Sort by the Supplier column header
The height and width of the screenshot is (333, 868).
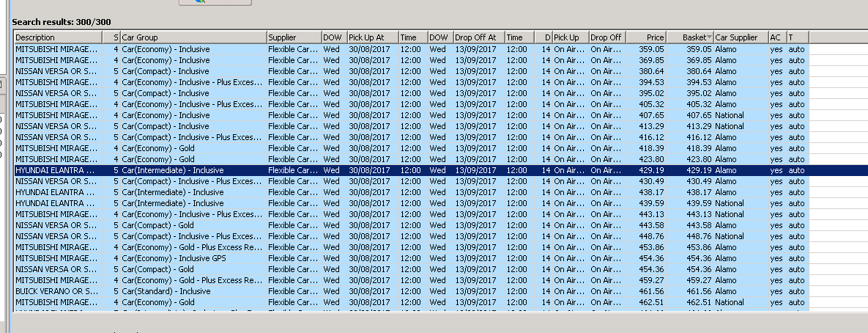[x=294, y=37]
